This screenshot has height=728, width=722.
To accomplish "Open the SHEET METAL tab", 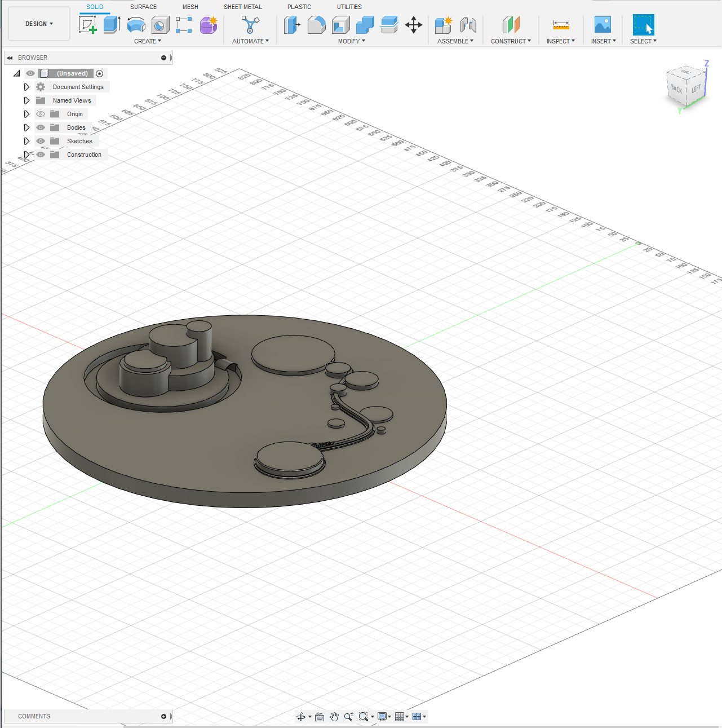I will tap(242, 7).
